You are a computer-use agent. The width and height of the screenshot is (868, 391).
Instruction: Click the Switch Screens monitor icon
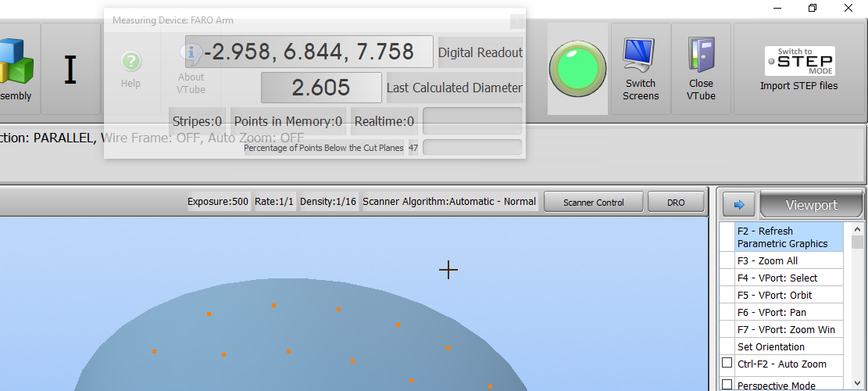pos(641,56)
